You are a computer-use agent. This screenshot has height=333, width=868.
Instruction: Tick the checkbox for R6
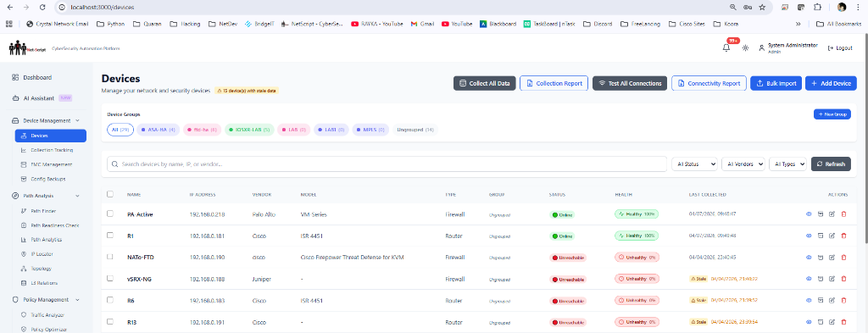[x=109, y=300]
